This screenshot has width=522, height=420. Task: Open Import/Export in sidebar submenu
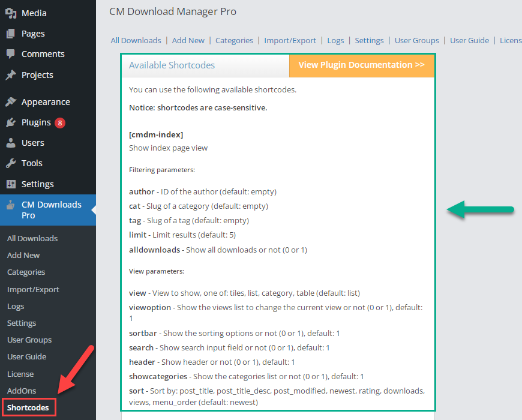33,290
